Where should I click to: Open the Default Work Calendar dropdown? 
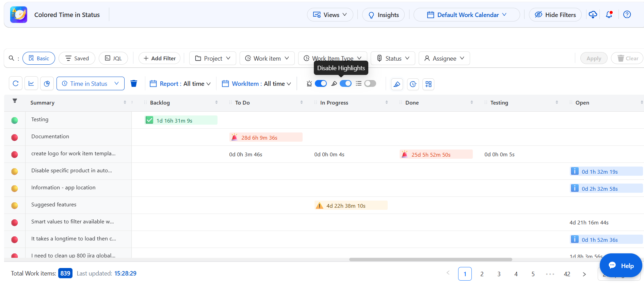467,15
